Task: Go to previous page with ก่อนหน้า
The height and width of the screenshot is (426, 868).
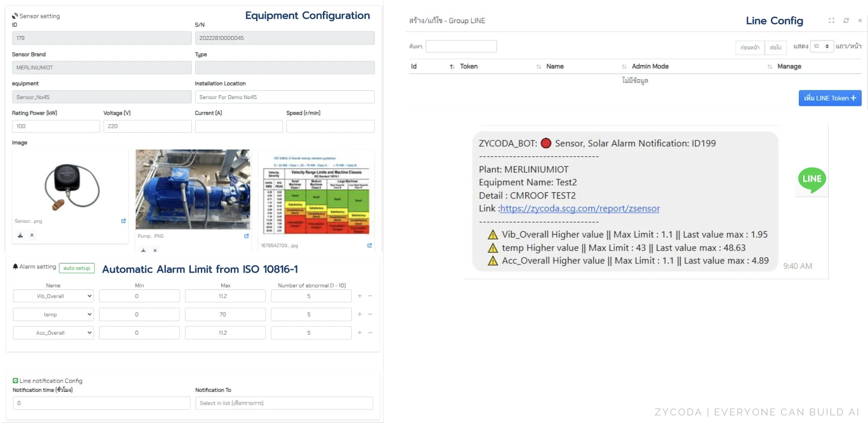Action: click(x=750, y=47)
